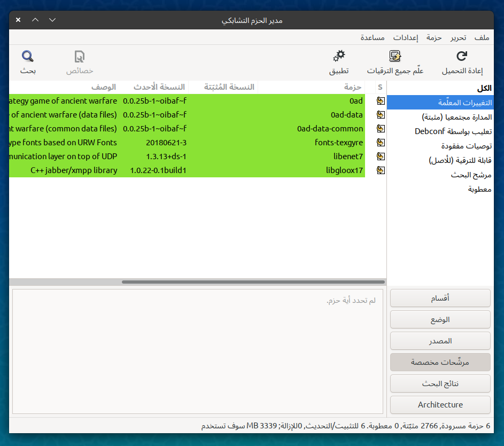Click the Apply (تطبيق) gears icon
This screenshot has width=504, height=446.
(339, 57)
